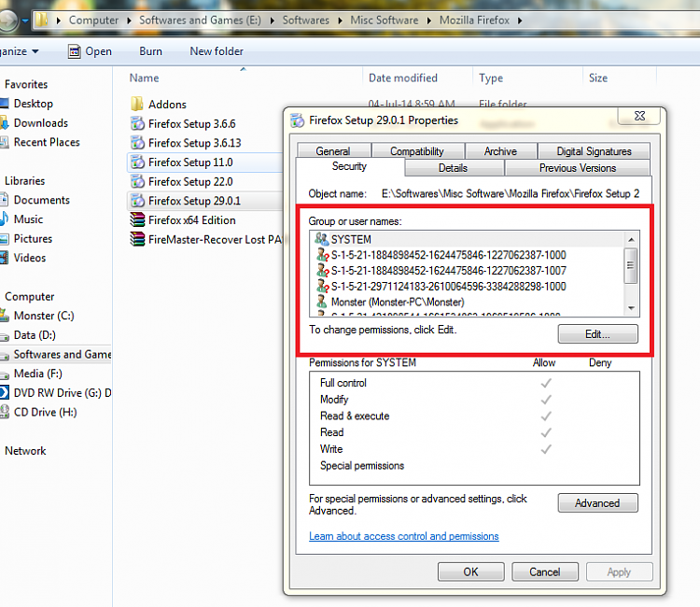Click the folder icon in address bar

pos(41,21)
